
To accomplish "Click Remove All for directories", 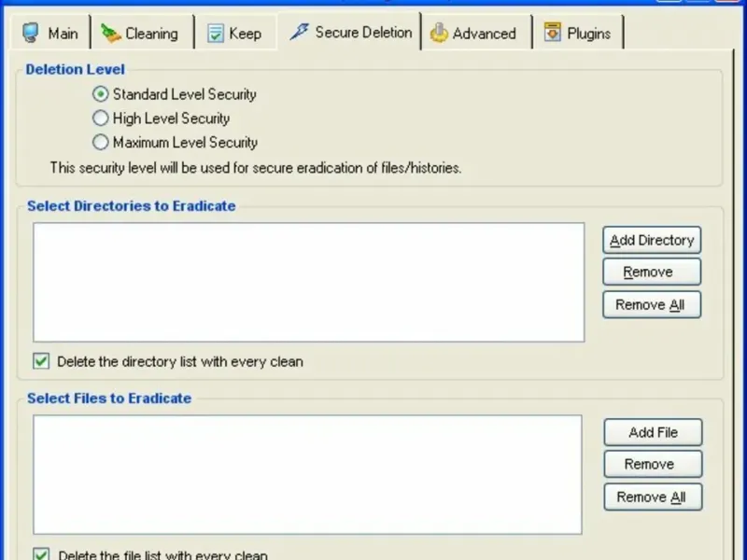I will click(651, 304).
